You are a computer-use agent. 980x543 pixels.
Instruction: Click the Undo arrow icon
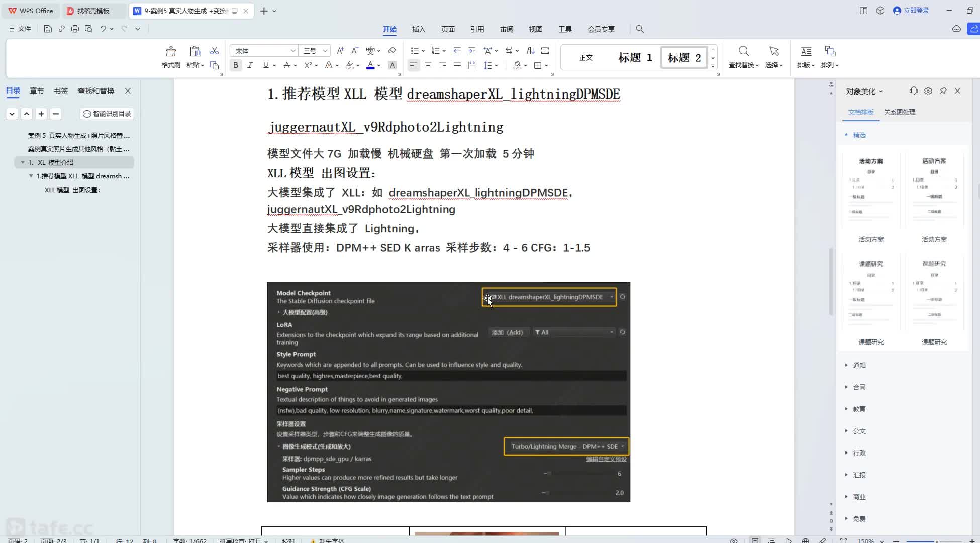point(103,29)
